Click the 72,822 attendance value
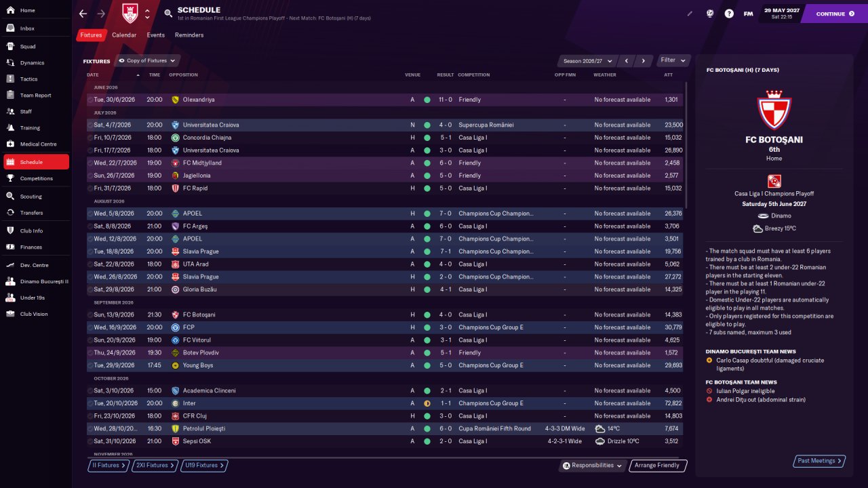 pyautogui.click(x=673, y=403)
